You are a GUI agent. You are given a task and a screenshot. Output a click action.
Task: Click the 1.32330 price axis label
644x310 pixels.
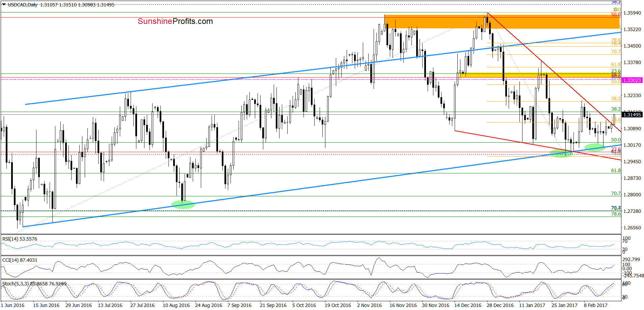(632, 95)
